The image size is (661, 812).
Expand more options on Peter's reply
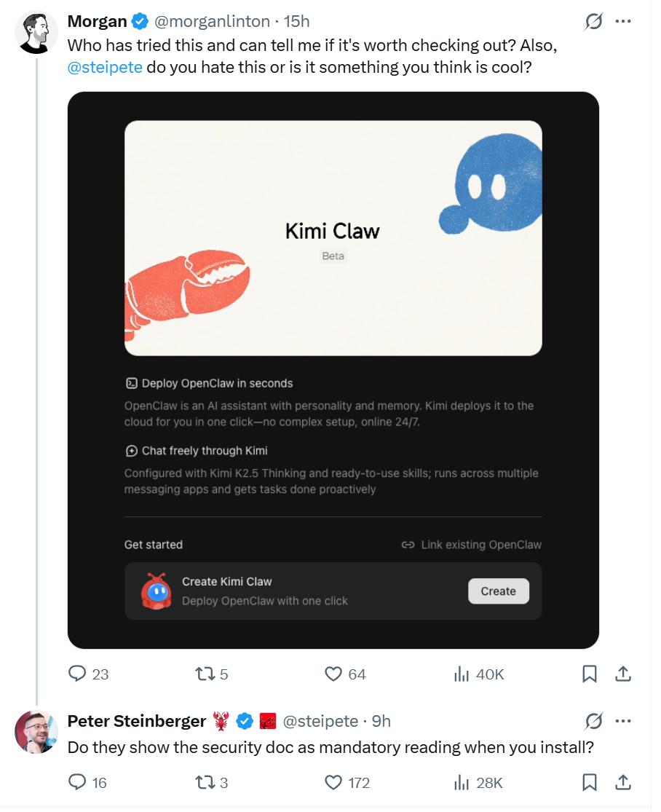click(x=623, y=721)
